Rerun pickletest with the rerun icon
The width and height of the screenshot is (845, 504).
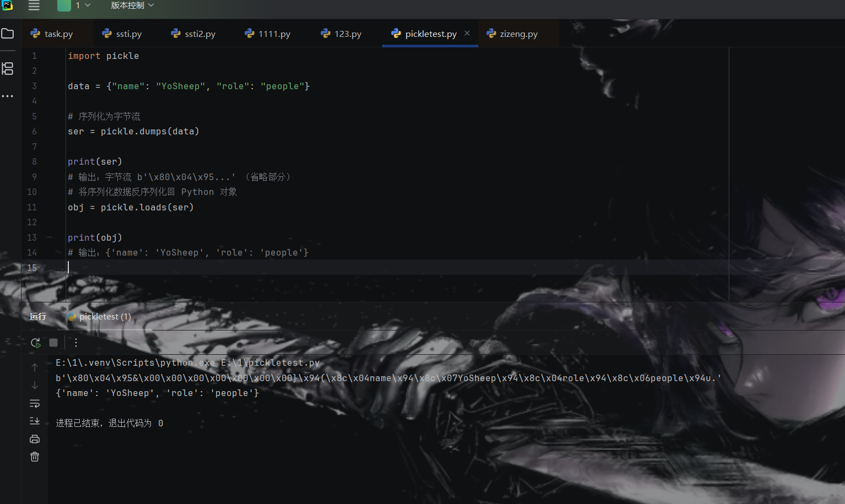click(36, 343)
